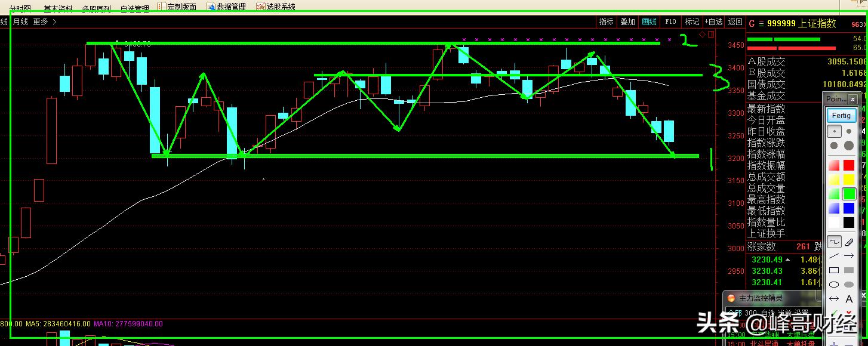
Task: Select the eraser tool in annotation palette
Action: [849, 242]
